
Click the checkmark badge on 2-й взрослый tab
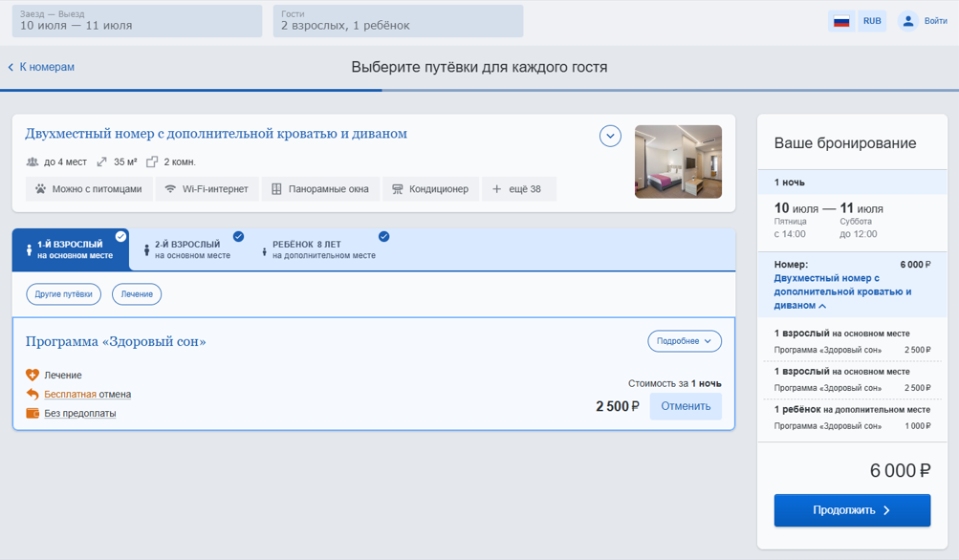click(238, 237)
